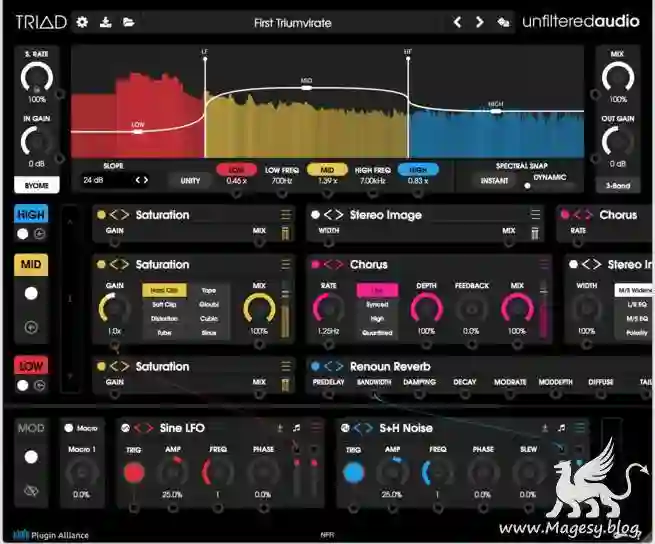Select Tape saturation mode

tap(208, 290)
